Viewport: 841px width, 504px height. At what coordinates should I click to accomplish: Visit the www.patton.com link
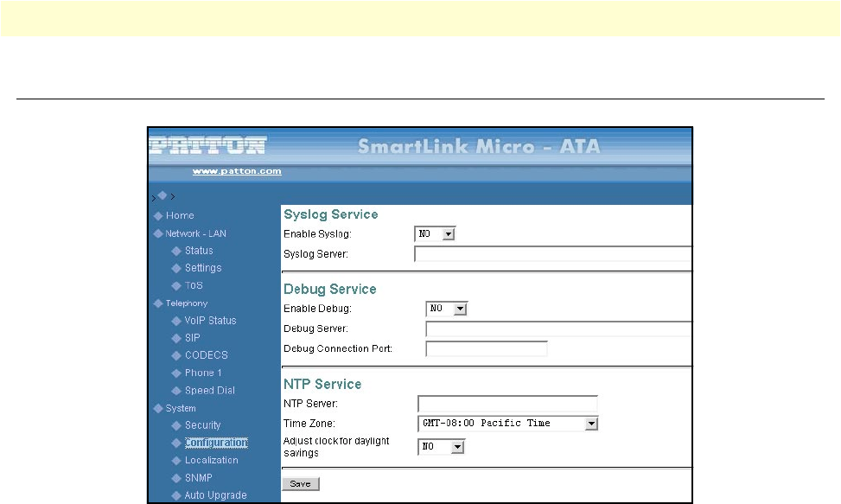(237, 171)
